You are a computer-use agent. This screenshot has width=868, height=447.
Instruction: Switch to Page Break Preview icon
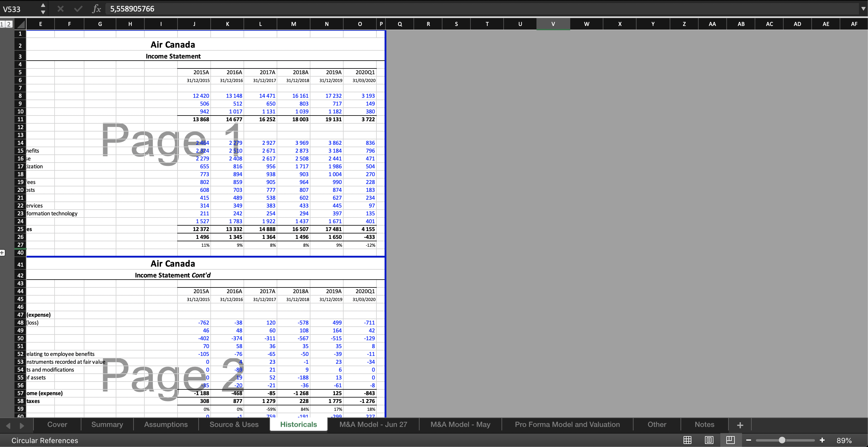(x=730, y=440)
